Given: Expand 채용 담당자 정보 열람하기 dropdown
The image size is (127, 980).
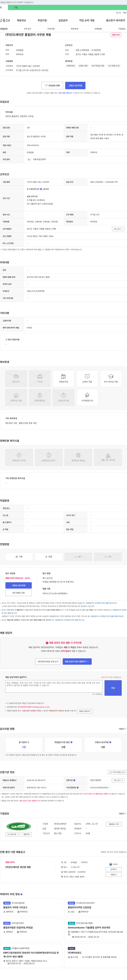Looking at the screenshot, I should click(x=77, y=662).
